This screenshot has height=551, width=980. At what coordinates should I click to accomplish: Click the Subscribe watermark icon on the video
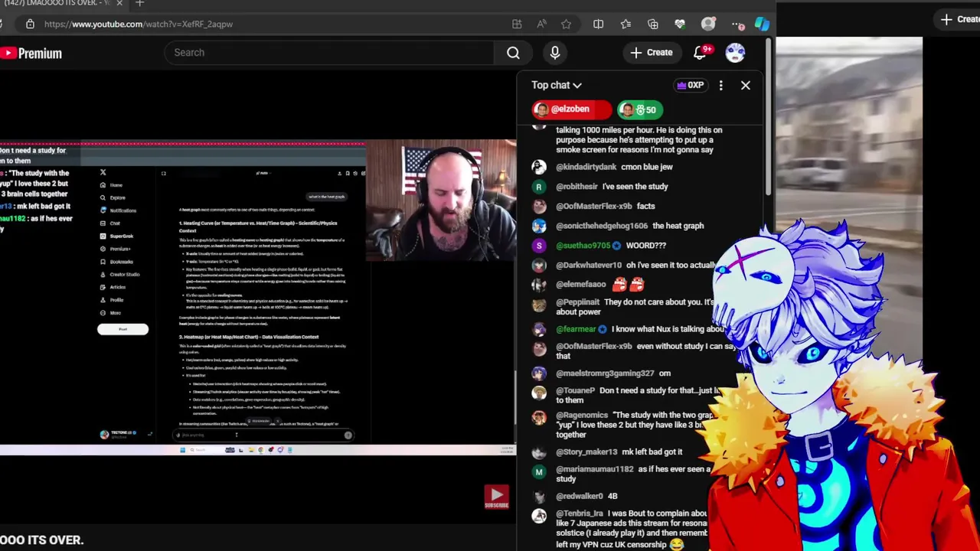coord(496,497)
